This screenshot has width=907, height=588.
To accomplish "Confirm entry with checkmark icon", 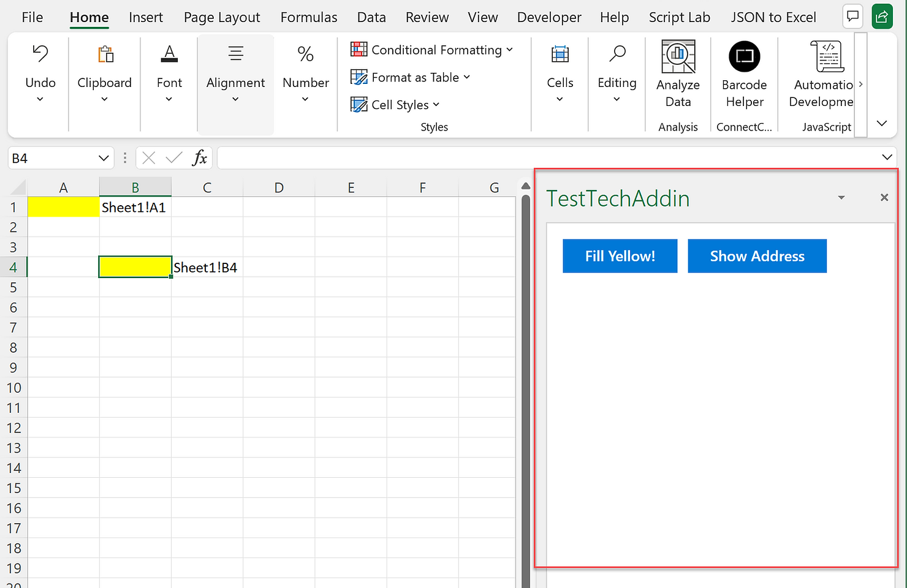I will coord(174,158).
